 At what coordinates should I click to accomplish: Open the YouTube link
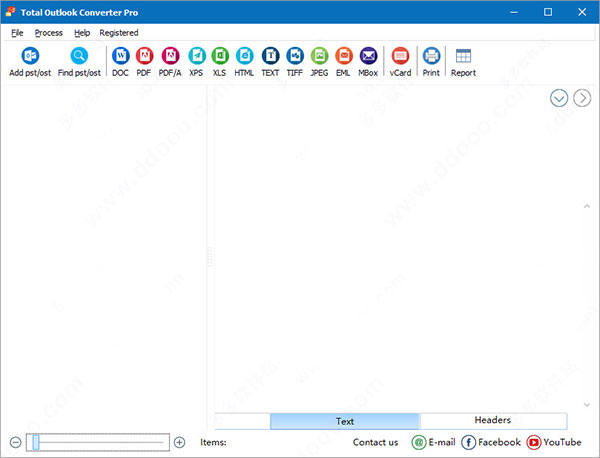pos(554,442)
